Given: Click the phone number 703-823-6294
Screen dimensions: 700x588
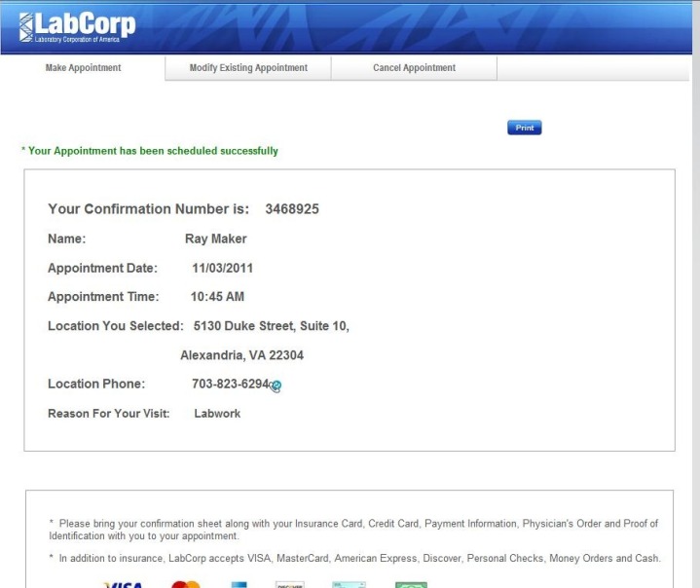Looking at the screenshot, I should (x=231, y=384).
